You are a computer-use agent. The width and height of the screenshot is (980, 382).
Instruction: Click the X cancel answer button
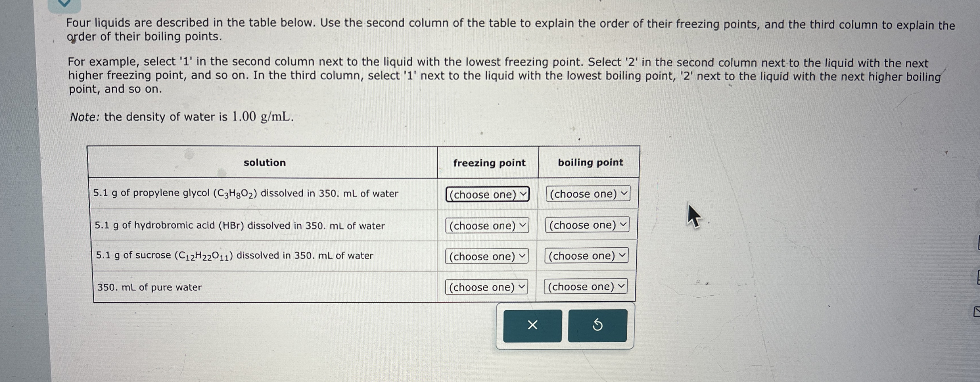point(532,326)
